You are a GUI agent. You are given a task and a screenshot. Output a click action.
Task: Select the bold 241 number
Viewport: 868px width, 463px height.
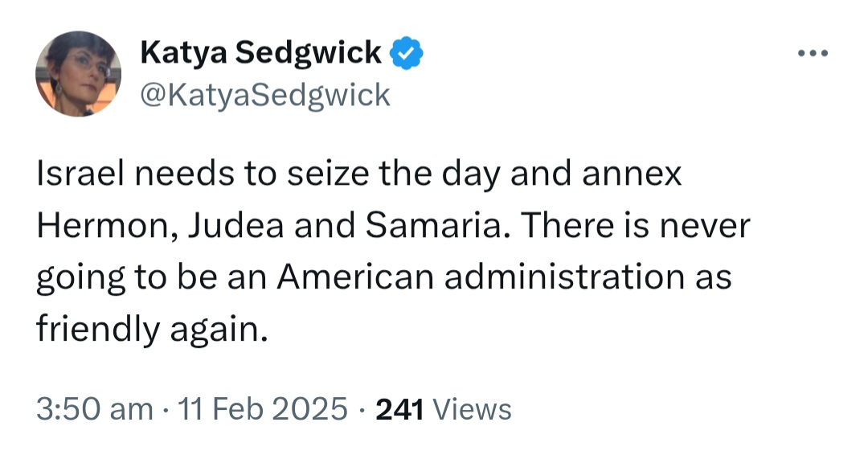(x=399, y=410)
